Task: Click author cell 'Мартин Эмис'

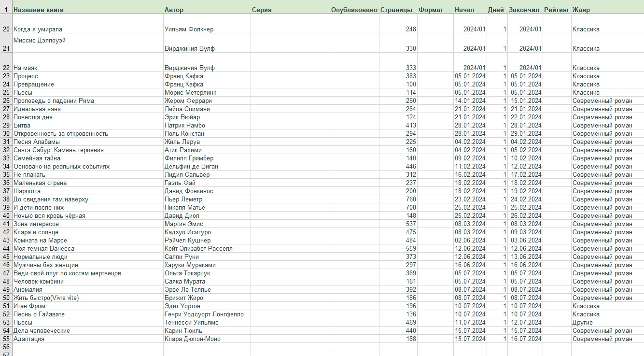Action: [x=207, y=224]
